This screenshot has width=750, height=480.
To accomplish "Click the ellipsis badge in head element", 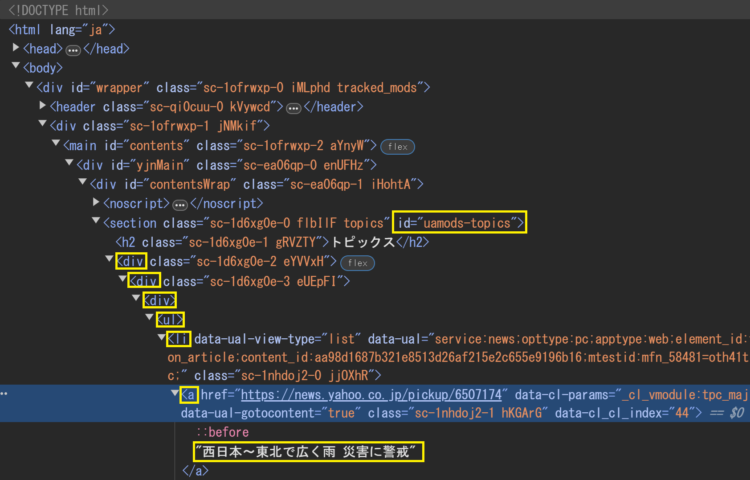I will [73, 50].
